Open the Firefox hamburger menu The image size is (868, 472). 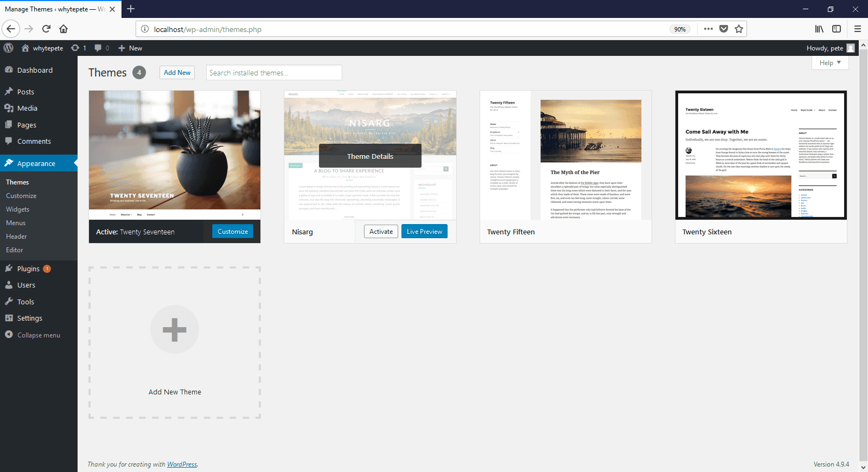[858, 29]
